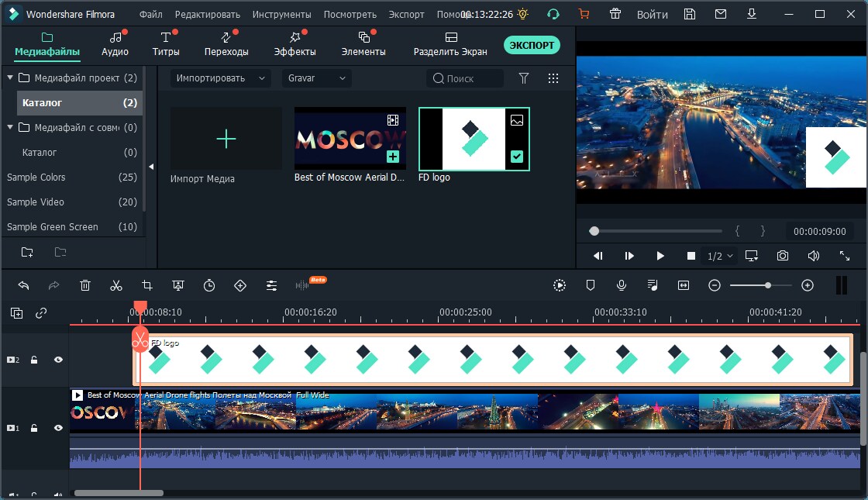Viewport: 868px width, 500px height.
Task: Toggle the link clips chain icon
Action: (x=41, y=313)
